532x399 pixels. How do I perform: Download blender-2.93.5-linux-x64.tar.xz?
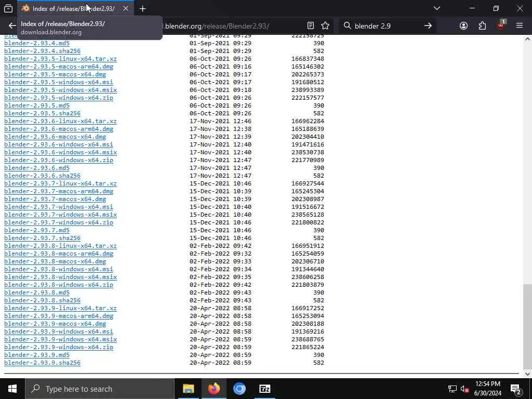[x=60, y=59]
